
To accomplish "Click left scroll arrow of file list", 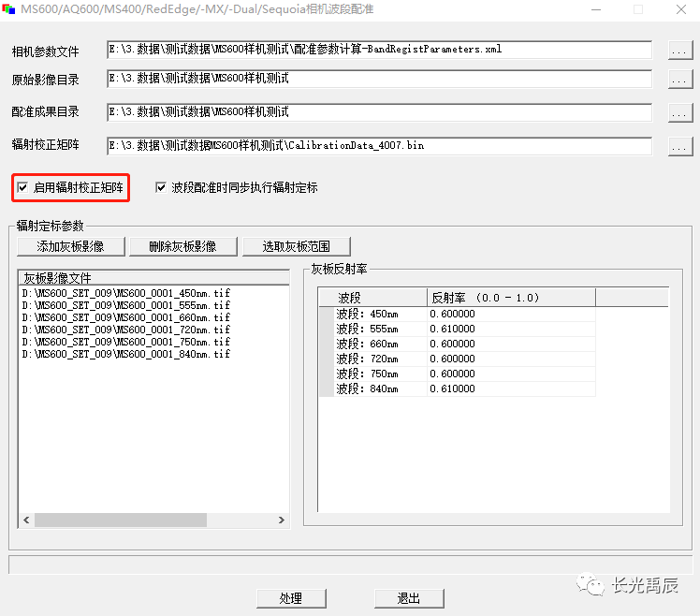I will point(26,521).
